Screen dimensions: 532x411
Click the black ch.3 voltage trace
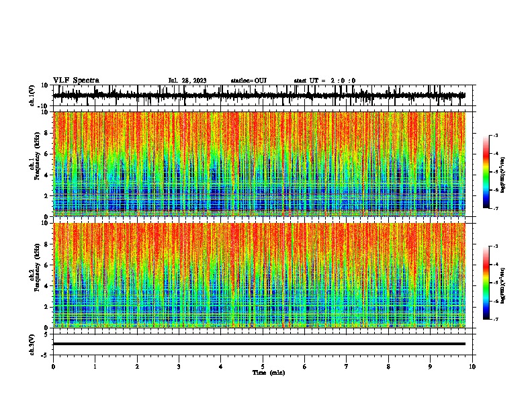click(259, 344)
